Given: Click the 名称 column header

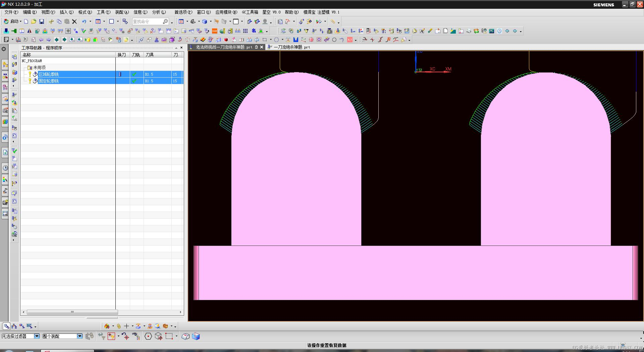Looking at the screenshot, I should click(x=68, y=55).
